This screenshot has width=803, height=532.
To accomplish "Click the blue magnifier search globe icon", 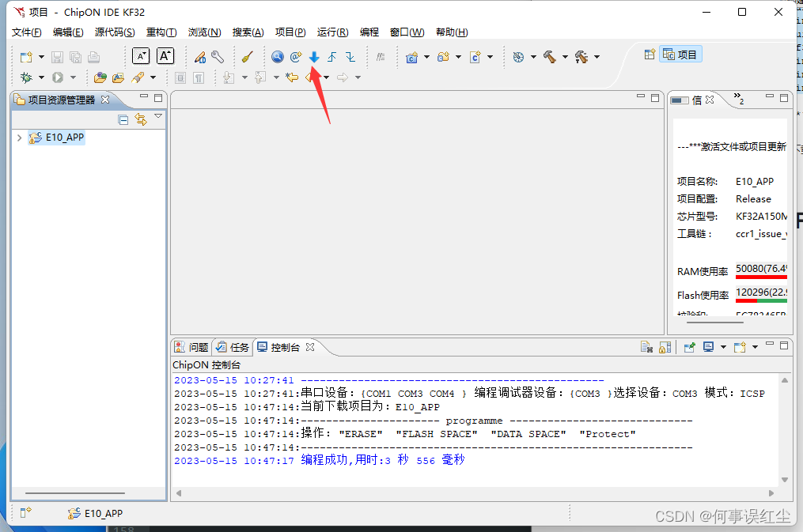I will pyautogui.click(x=278, y=57).
